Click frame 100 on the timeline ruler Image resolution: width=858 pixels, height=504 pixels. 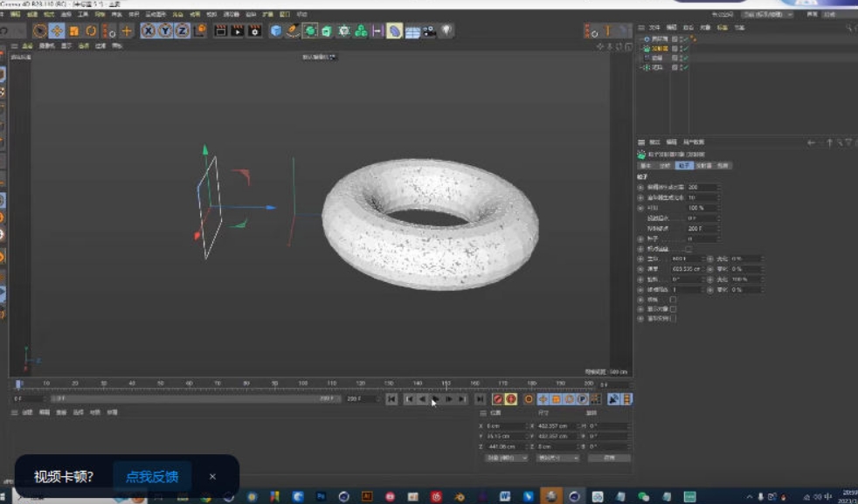pyautogui.click(x=303, y=383)
